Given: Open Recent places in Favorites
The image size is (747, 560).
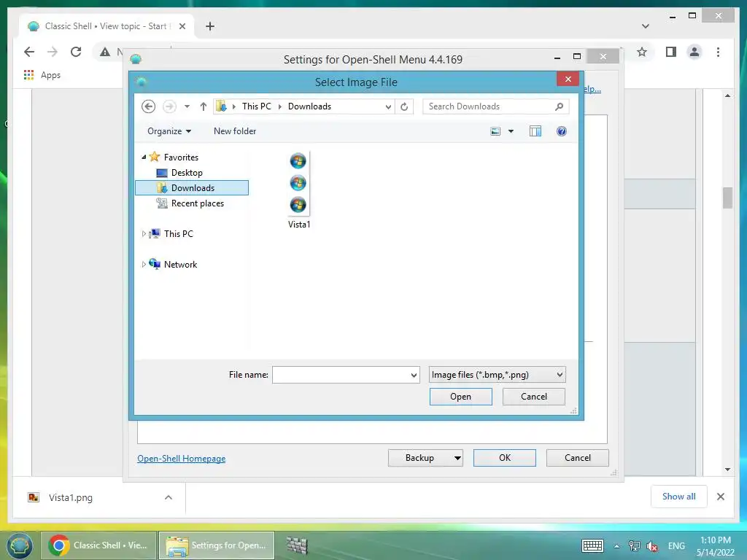Looking at the screenshot, I should [x=197, y=203].
